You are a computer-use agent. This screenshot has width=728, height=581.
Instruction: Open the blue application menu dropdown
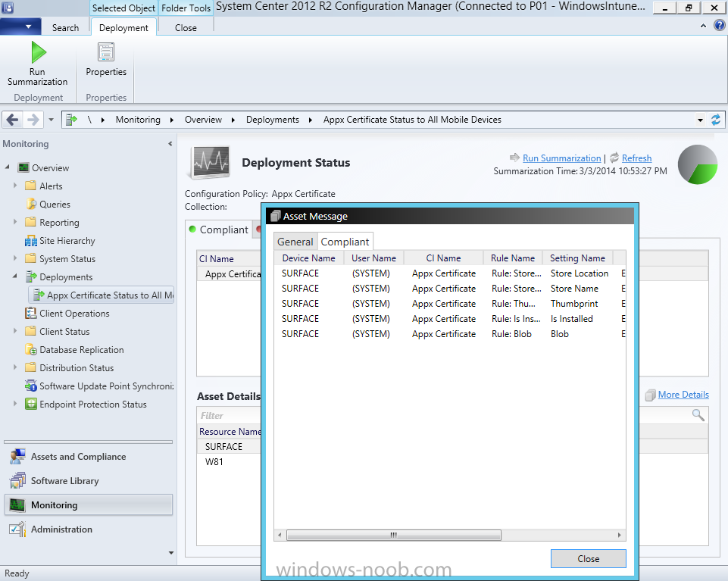pos(20,27)
